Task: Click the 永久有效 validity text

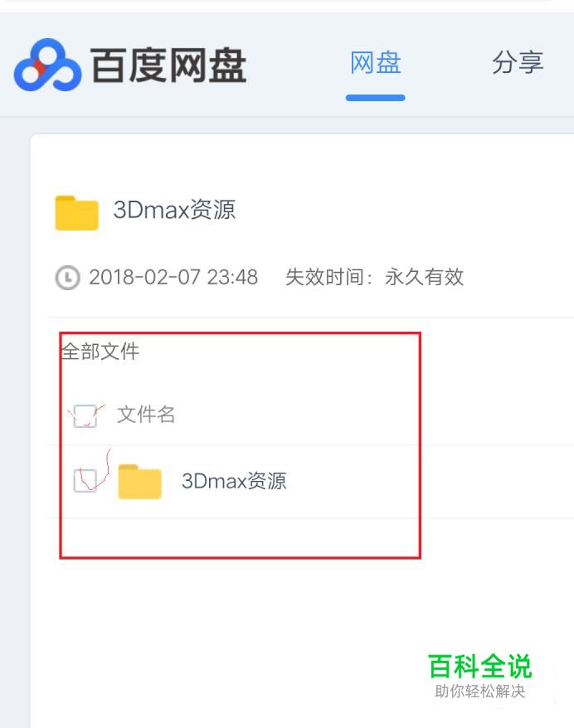Action: pyautogui.click(x=424, y=277)
